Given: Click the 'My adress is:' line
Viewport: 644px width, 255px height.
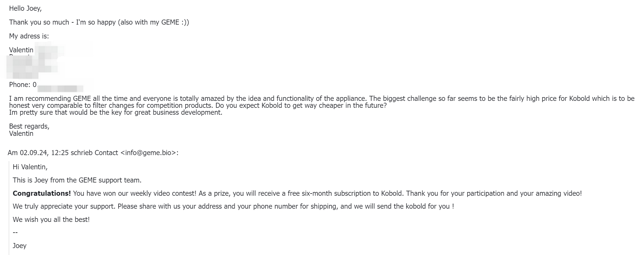Looking at the screenshot, I should [29, 36].
